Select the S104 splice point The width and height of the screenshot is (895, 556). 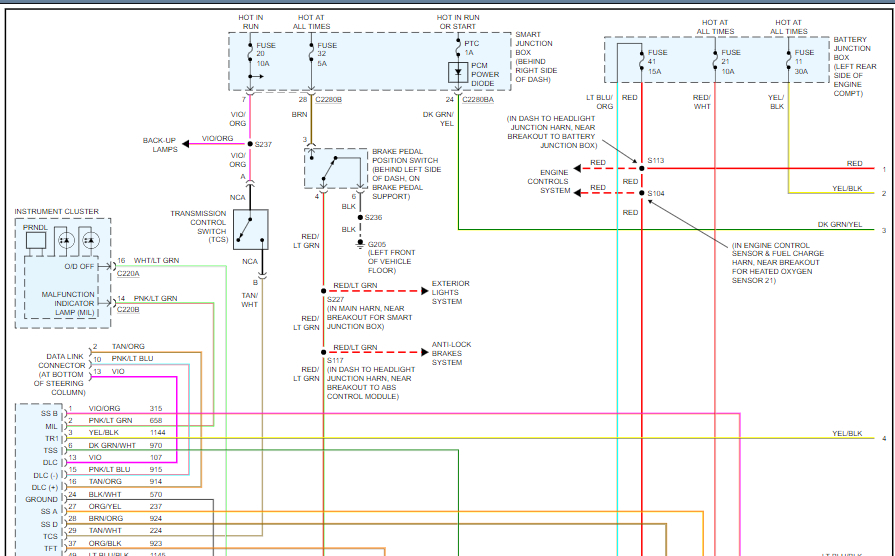click(x=640, y=190)
